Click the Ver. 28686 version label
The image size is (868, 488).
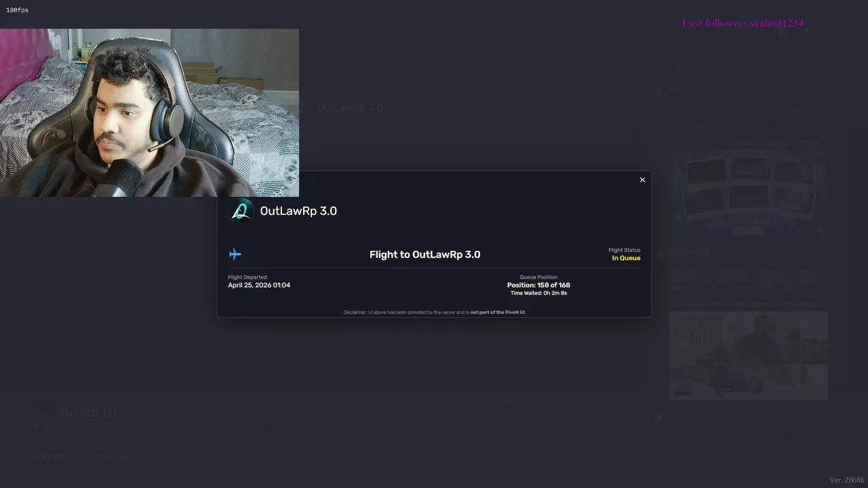pos(847,480)
